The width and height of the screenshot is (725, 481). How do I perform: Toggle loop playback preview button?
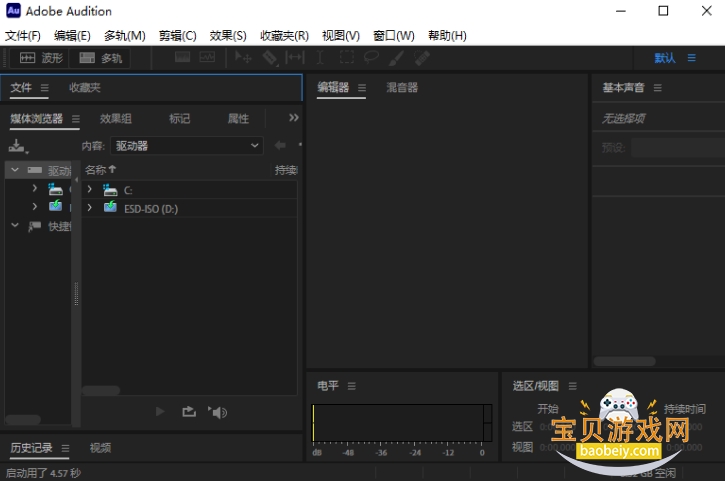click(189, 412)
